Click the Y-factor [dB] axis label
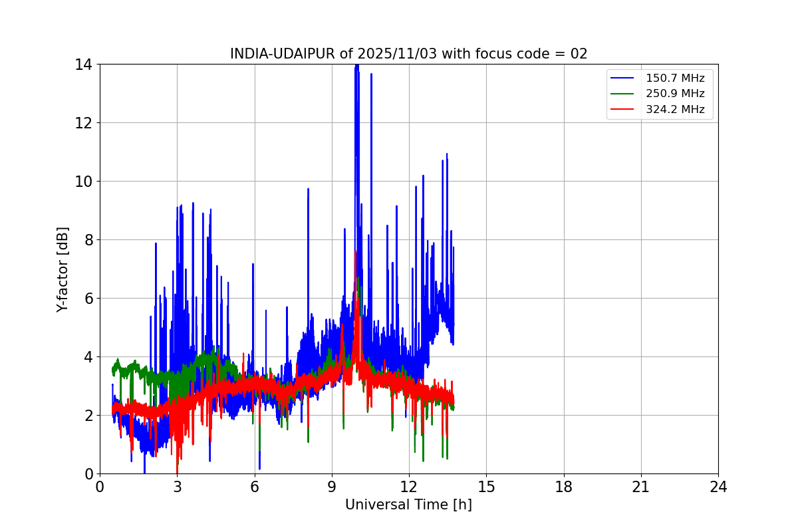 [x=63, y=269]
